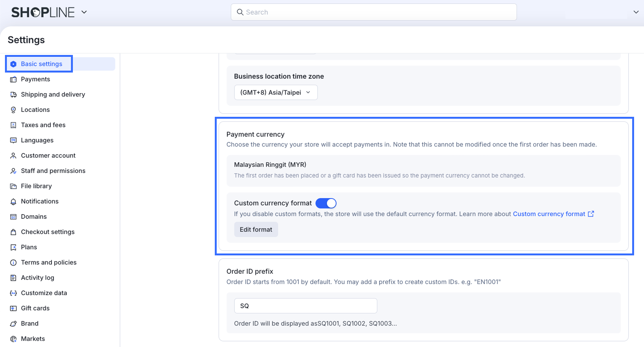Image resolution: width=644 pixels, height=347 pixels.
Task: Expand the SHOPLINE logo dropdown chevron
Action: pos(84,12)
